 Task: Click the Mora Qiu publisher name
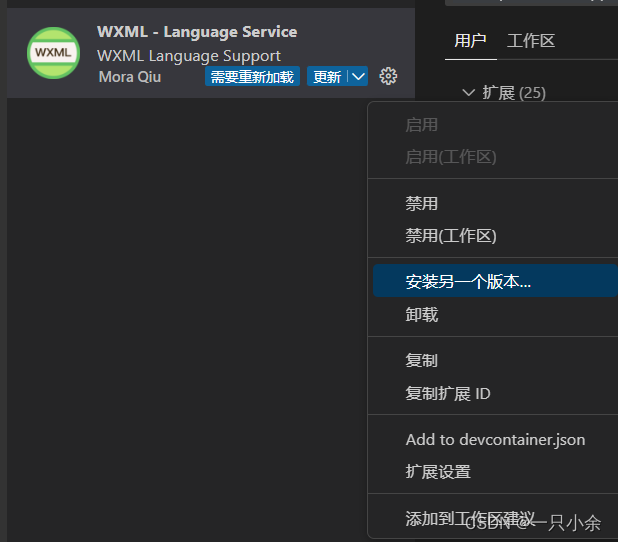click(x=130, y=77)
